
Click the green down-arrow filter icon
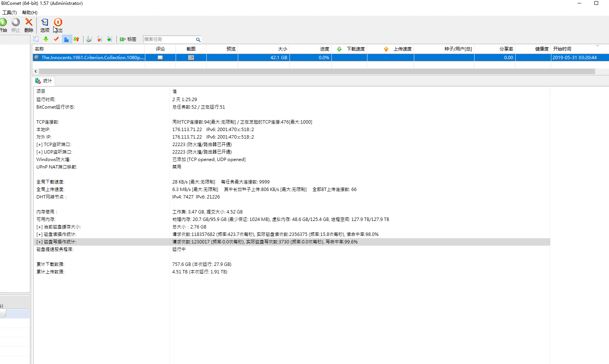point(46,39)
